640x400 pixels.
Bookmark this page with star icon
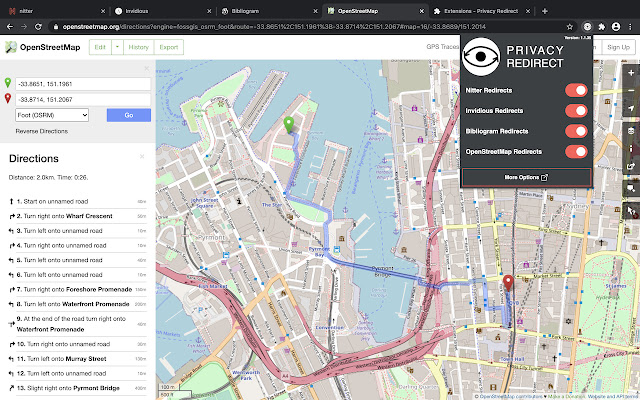(x=569, y=27)
